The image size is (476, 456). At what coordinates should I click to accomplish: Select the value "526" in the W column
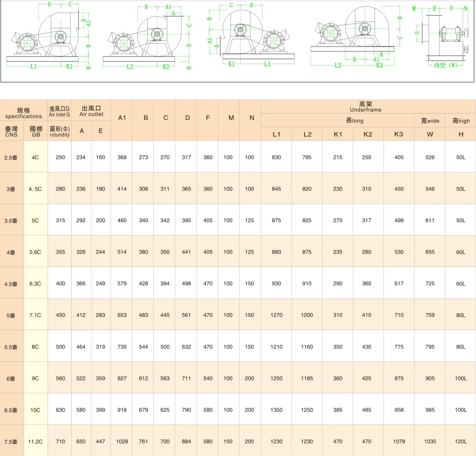430,157
